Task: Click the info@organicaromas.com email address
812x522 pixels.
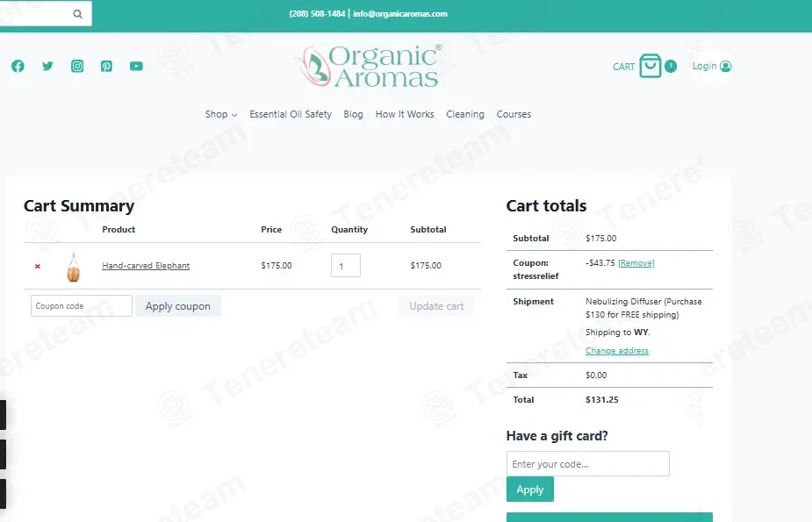Action: pyautogui.click(x=400, y=14)
